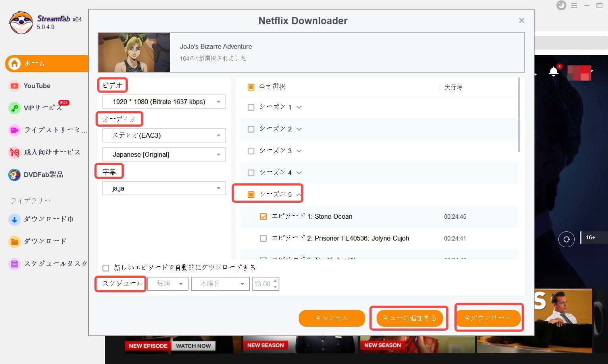Screen dimensions: 608x364
Task: Open the Home sidebar item
Action: 47,64
